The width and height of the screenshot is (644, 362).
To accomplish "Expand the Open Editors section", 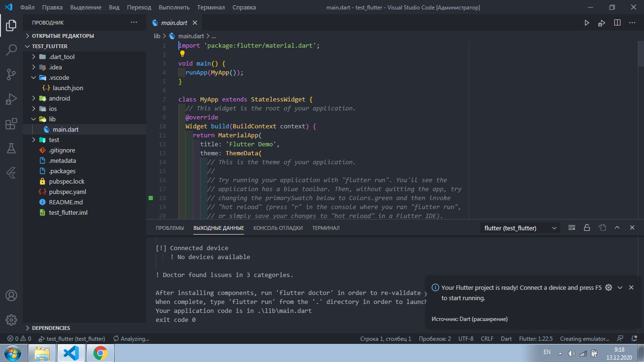I will pos(84,36).
